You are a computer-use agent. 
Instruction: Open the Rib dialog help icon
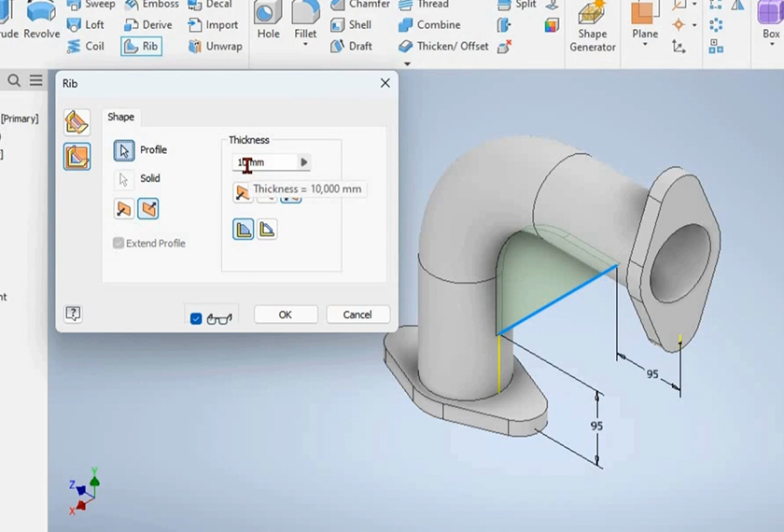click(73, 315)
